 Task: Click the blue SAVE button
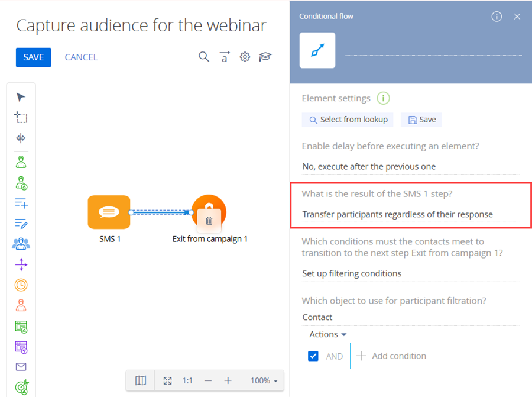coord(34,57)
